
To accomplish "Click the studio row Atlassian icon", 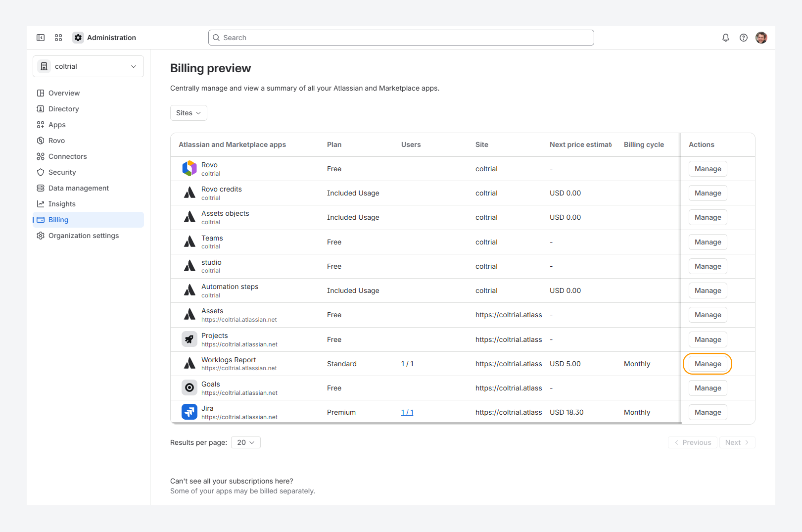I will pos(189,266).
